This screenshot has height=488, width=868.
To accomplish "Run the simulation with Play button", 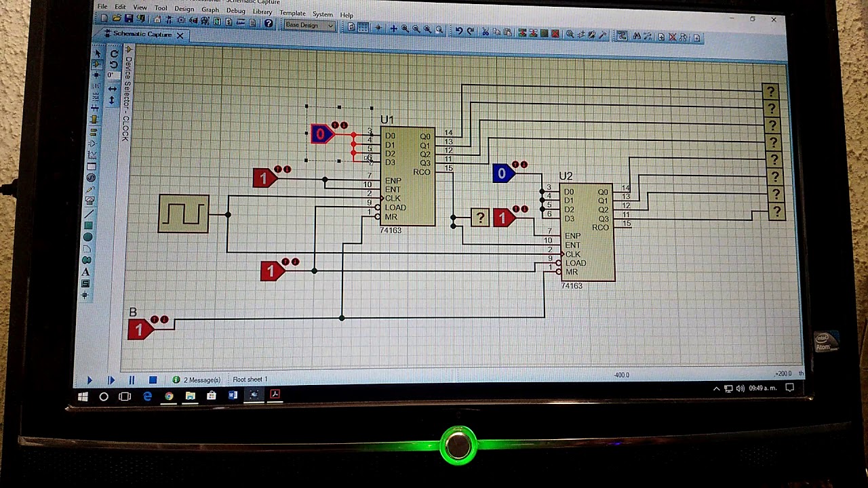I will click(x=90, y=381).
